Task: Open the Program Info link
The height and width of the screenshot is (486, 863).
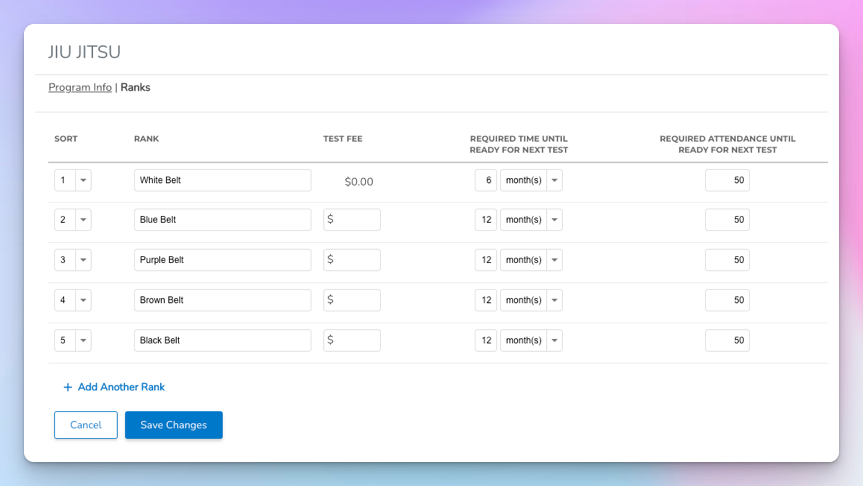Action: (x=80, y=88)
